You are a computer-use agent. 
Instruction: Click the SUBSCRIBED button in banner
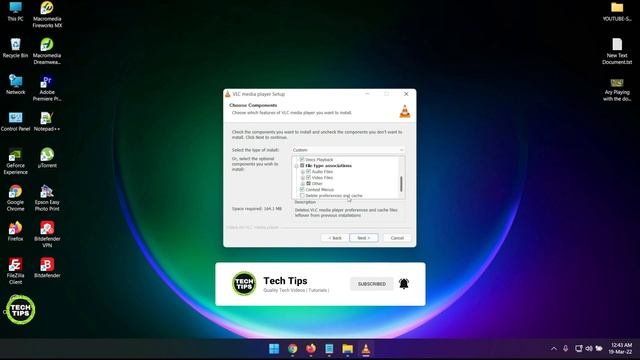[x=372, y=284]
